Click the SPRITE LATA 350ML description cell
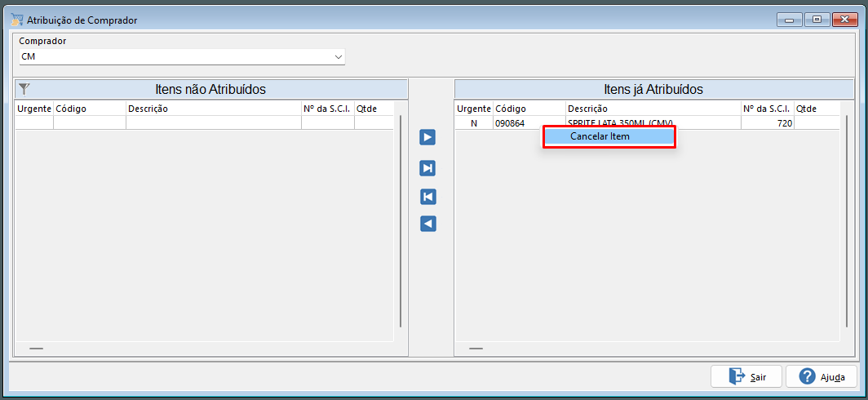The image size is (868, 400). pyautogui.click(x=653, y=123)
